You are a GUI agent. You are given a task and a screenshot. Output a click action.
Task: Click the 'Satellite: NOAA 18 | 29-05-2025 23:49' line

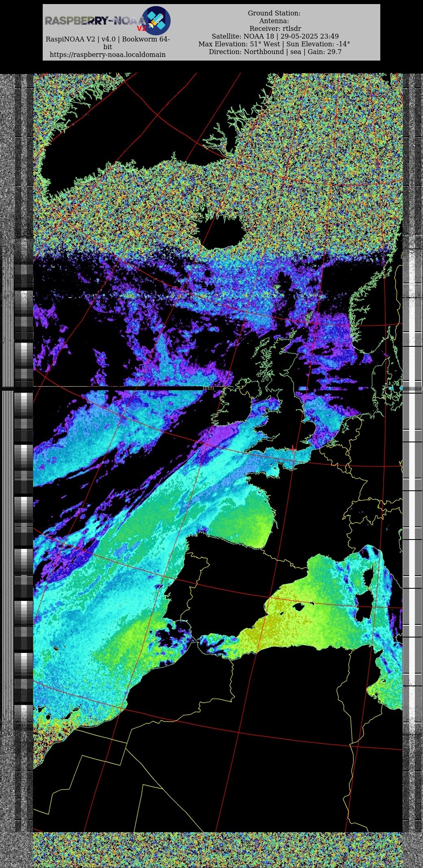[275, 37]
